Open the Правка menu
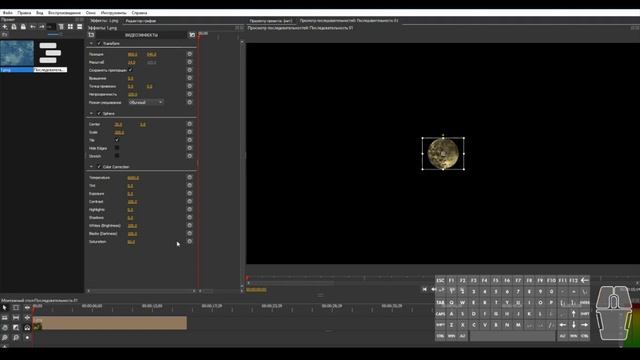 [x=24, y=13]
